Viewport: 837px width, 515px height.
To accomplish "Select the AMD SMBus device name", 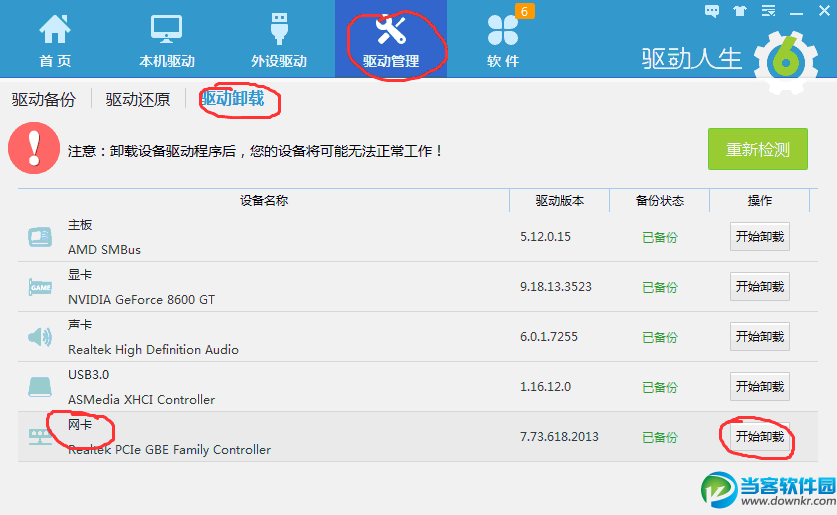I will tap(105, 250).
